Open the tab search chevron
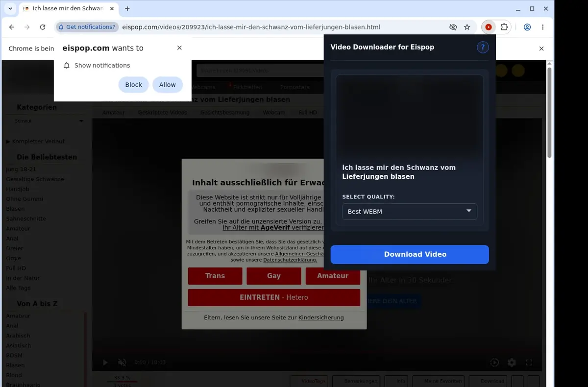The height and width of the screenshot is (387, 588). click(10, 9)
